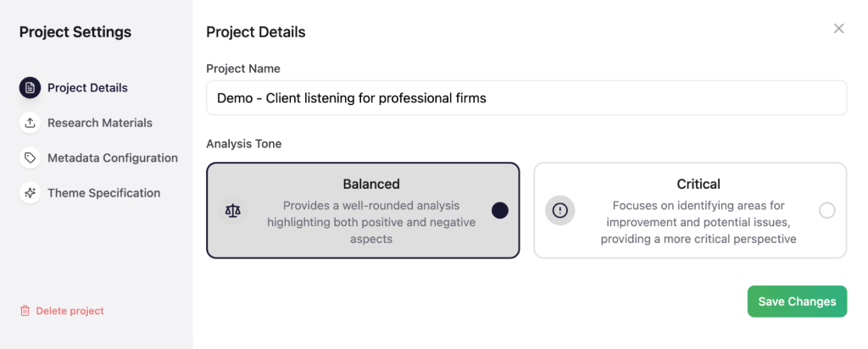
Task: Click the exclamation icon in Critical card
Action: tap(559, 210)
